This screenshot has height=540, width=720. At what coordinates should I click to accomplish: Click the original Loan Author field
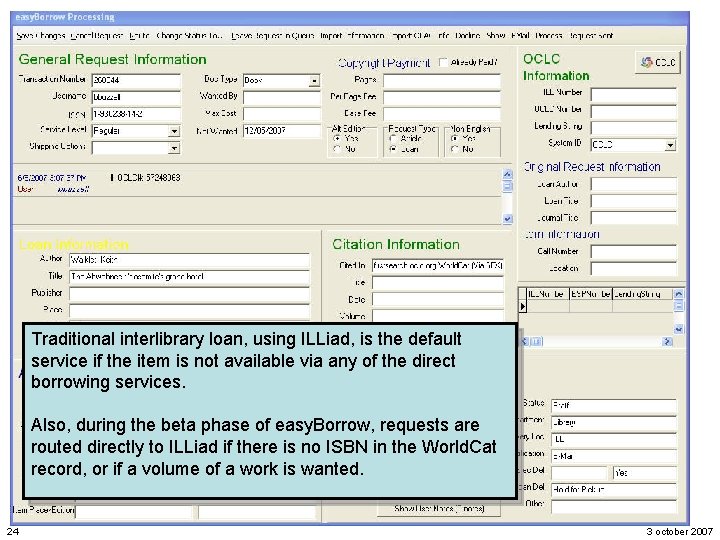(634, 185)
